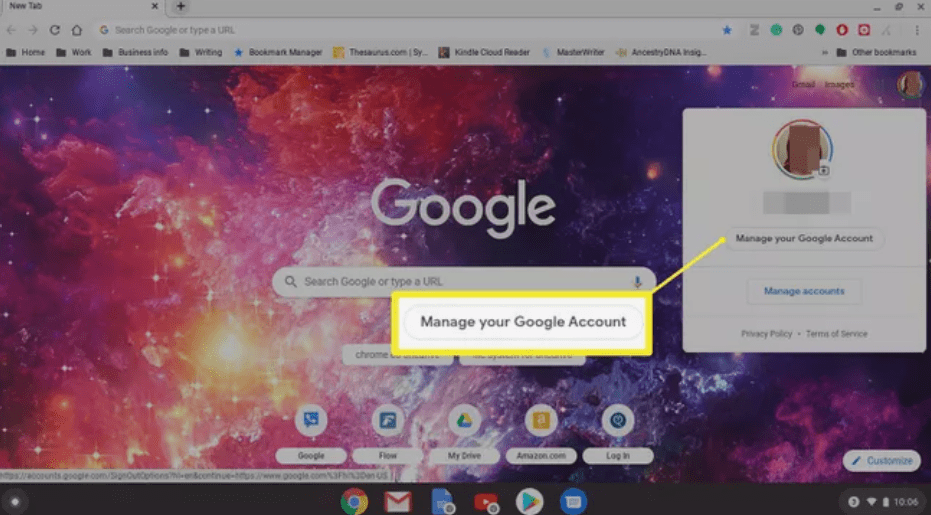Open the Amazon.com shortcut tile icon
Screen dimensions: 931x515
[541, 420]
